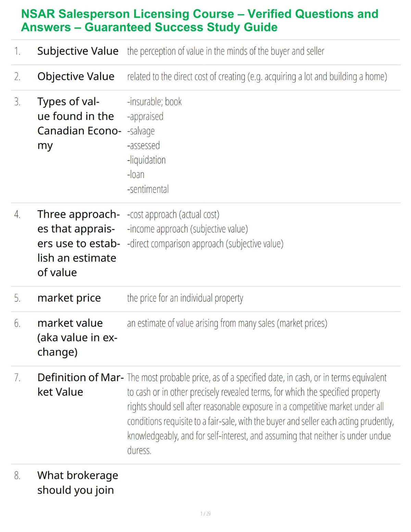The width and height of the screenshot is (411, 532).
Task: Click the number 4 list marker
Action: pos(17,215)
